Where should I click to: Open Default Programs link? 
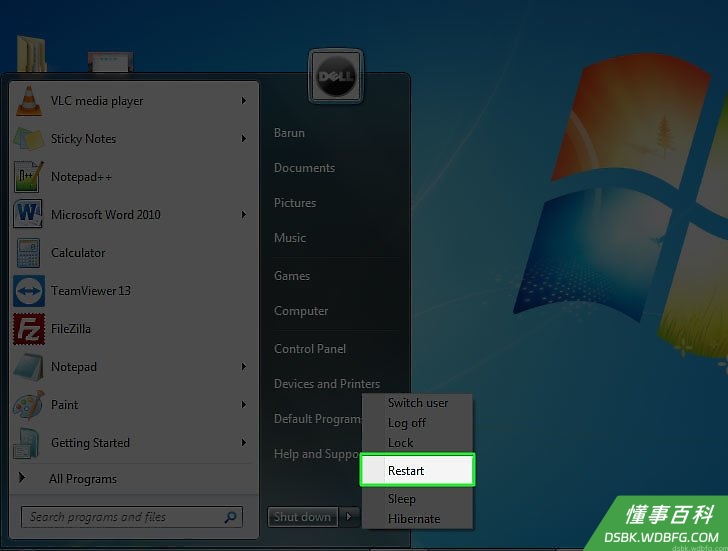pyautogui.click(x=318, y=419)
